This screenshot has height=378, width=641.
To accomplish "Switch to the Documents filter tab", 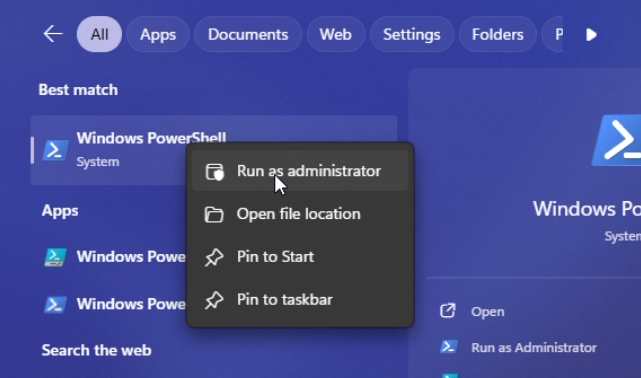I will [x=248, y=34].
